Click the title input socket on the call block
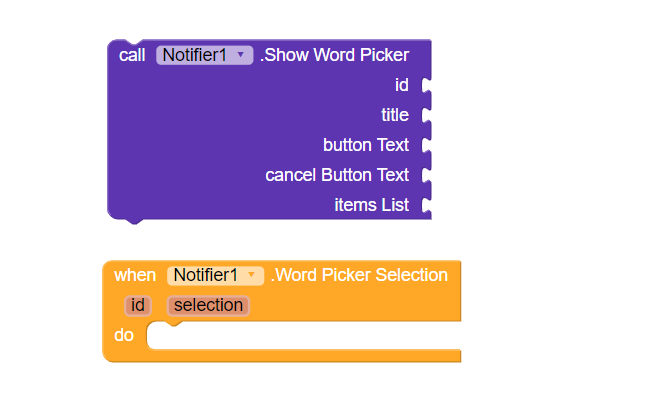The image size is (649, 399). coord(427,115)
